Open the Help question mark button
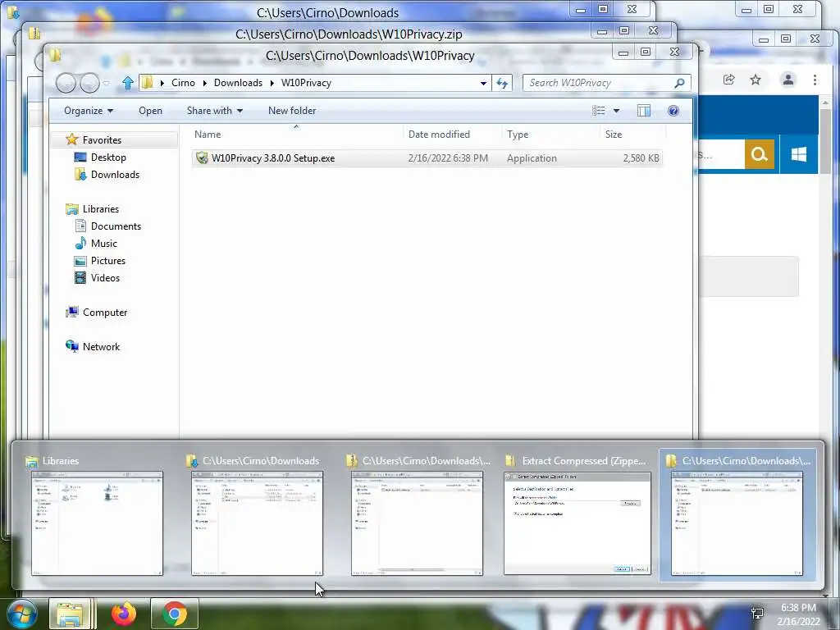 point(673,111)
